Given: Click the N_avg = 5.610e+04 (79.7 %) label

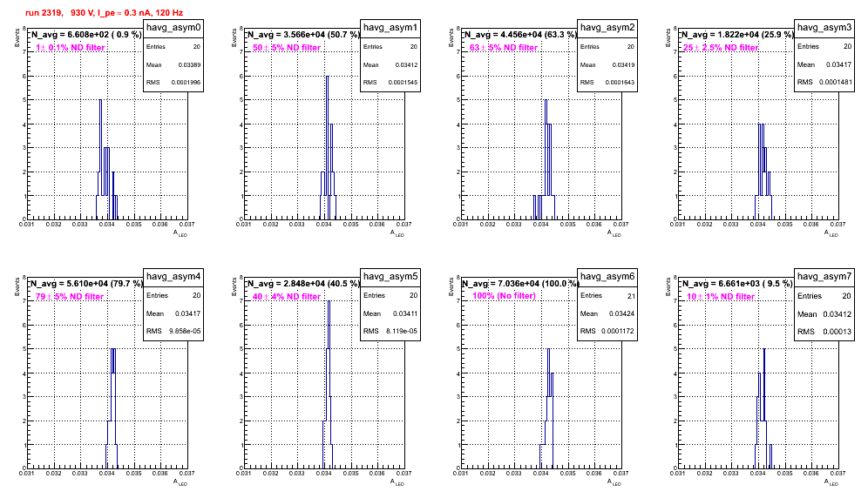Looking at the screenshot, I should [85, 283].
